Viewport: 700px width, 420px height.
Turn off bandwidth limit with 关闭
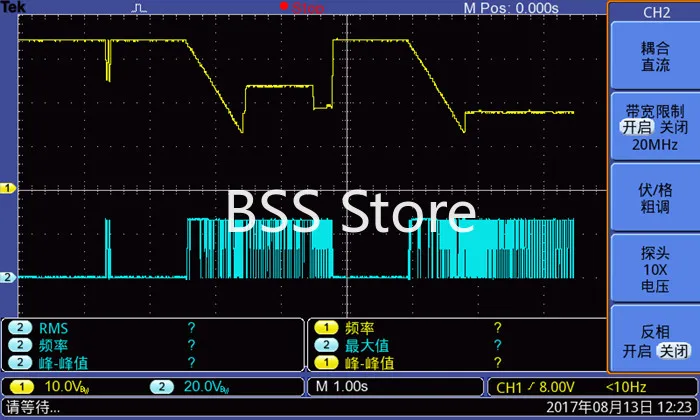click(674, 127)
